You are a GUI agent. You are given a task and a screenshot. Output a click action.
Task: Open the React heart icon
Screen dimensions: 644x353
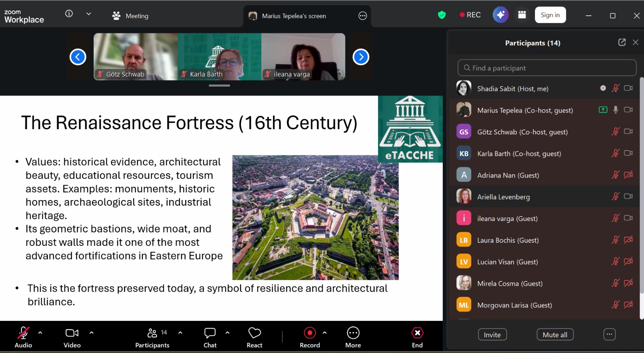[x=254, y=337]
